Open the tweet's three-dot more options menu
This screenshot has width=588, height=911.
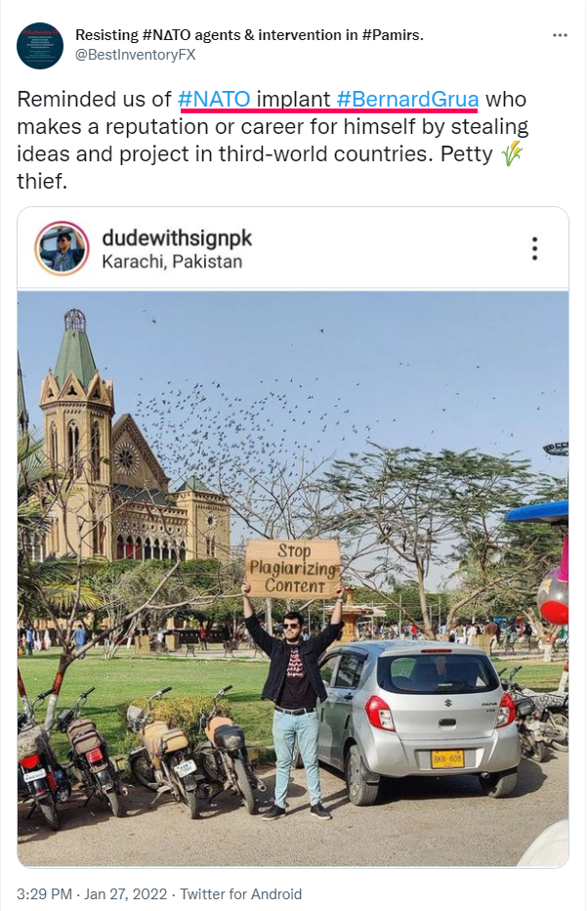pyautogui.click(x=560, y=35)
